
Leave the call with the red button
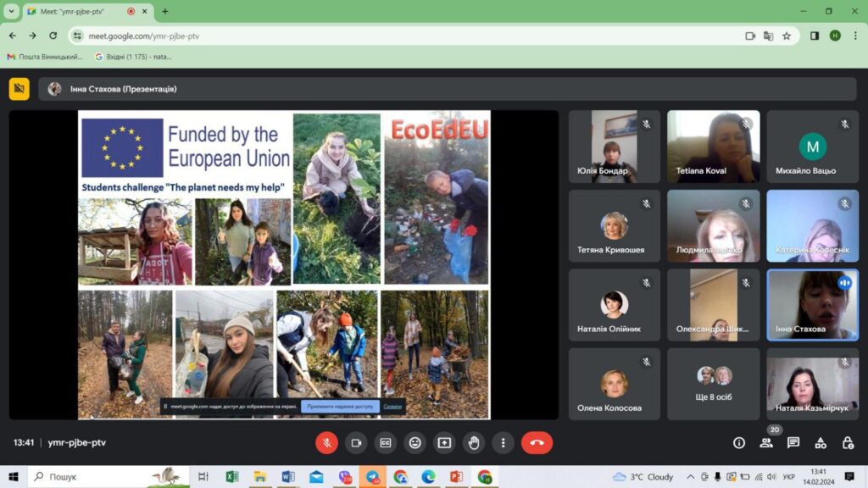[x=537, y=442]
